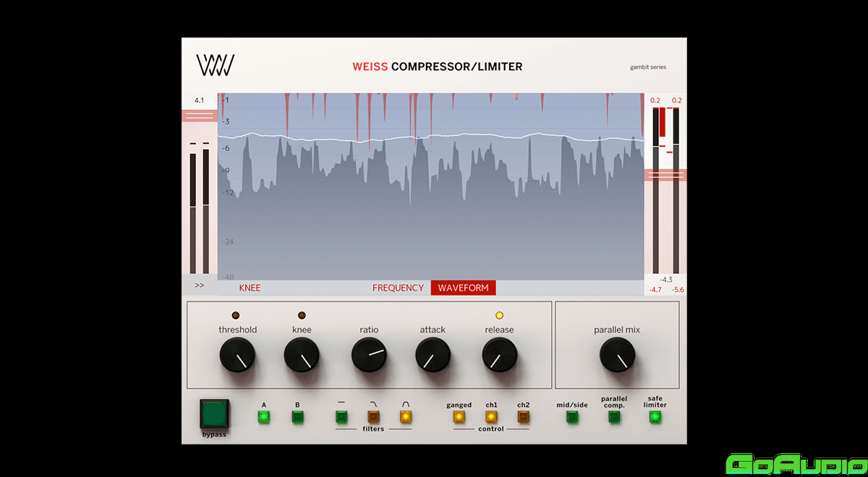Screen dimensions: 868x477
Task: Expand the left meter panel with the >> arrow
Action: tap(200, 285)
